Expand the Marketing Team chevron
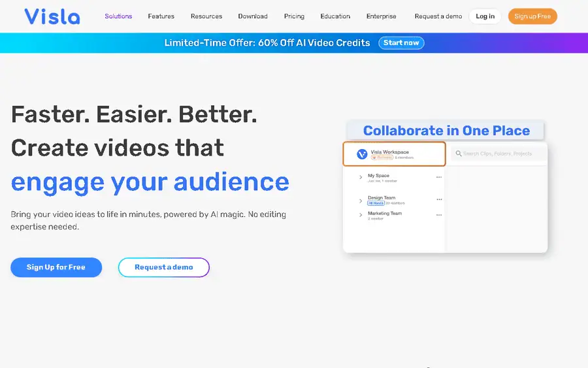This screenshot has height=368, width=588. [361, 215]
